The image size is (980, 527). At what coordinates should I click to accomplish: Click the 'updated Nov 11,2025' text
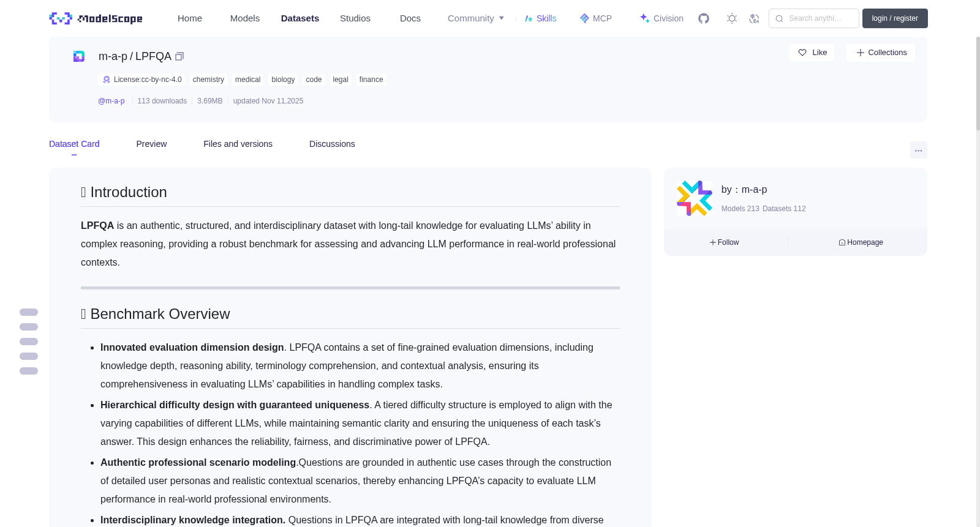(268, 101)
